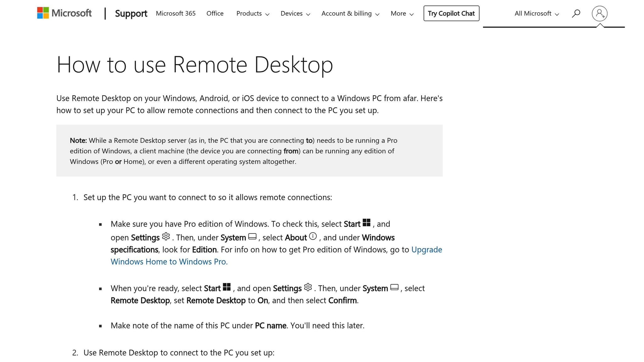Click the System icon in the second bullet

[x=394, y=287]
